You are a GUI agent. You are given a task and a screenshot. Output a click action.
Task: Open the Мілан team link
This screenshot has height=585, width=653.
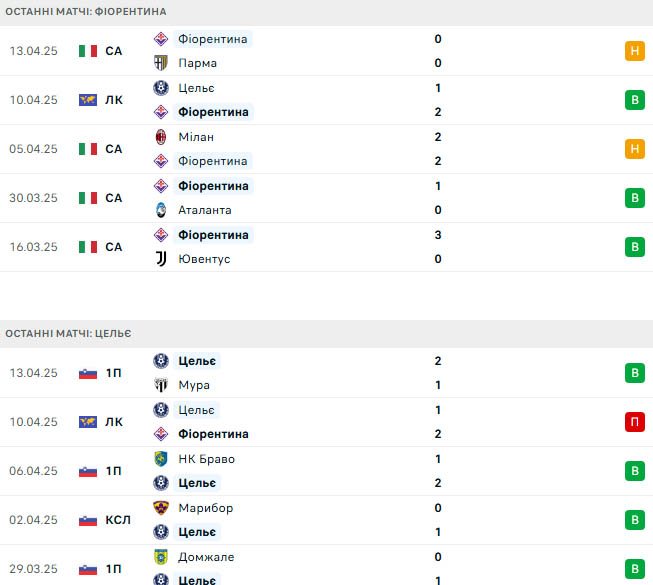(196, 137)
